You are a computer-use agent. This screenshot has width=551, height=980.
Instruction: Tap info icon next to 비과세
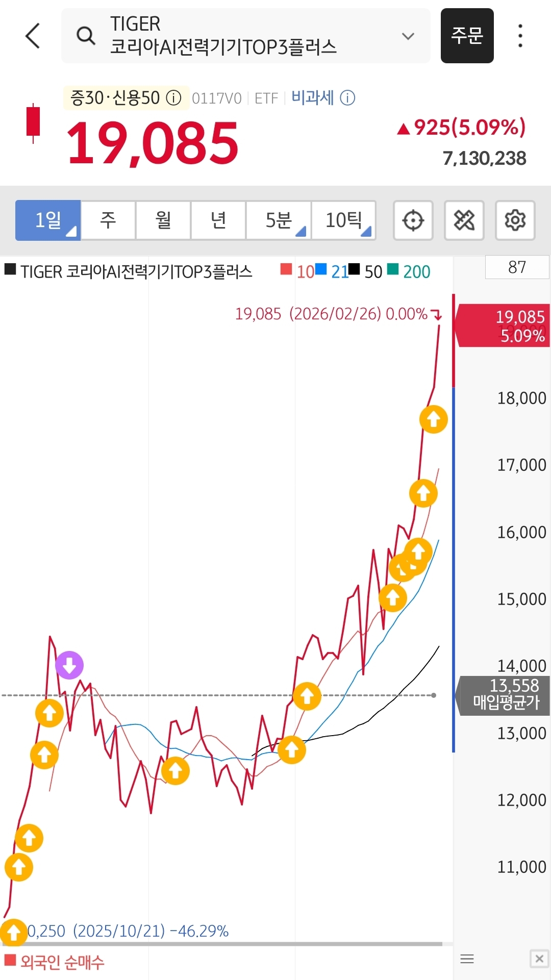[x=347, y=97]
